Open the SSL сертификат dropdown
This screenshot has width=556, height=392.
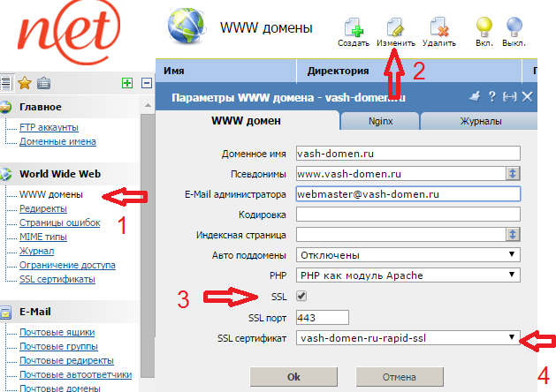pos(408,337)
